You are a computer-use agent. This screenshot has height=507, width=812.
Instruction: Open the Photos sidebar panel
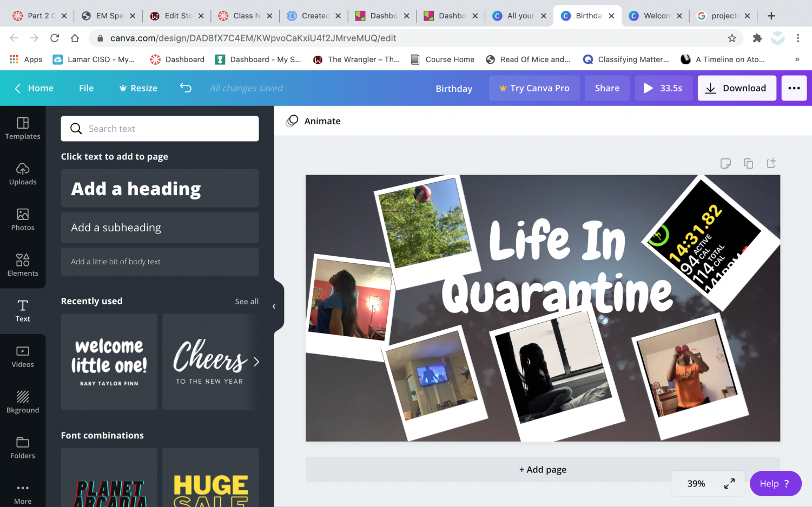point(23,220)
